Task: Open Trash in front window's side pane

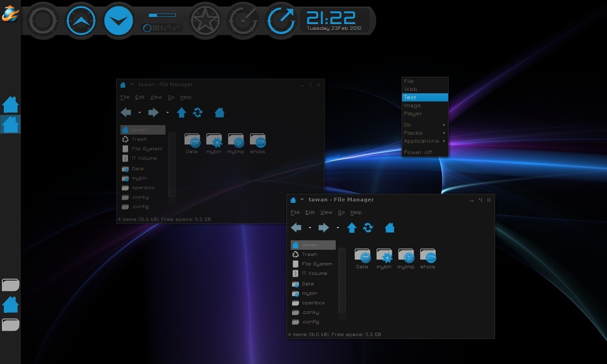Action: [313, 255]
